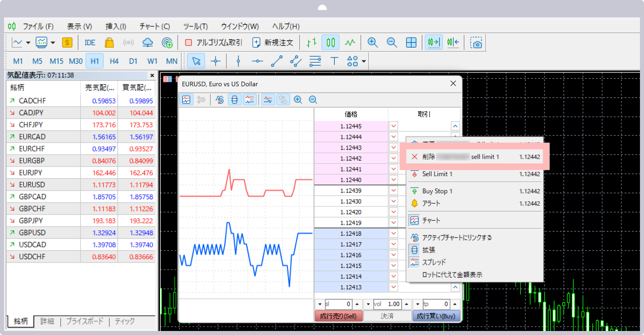Select the H4 timeframe

[x=114, y=61]
